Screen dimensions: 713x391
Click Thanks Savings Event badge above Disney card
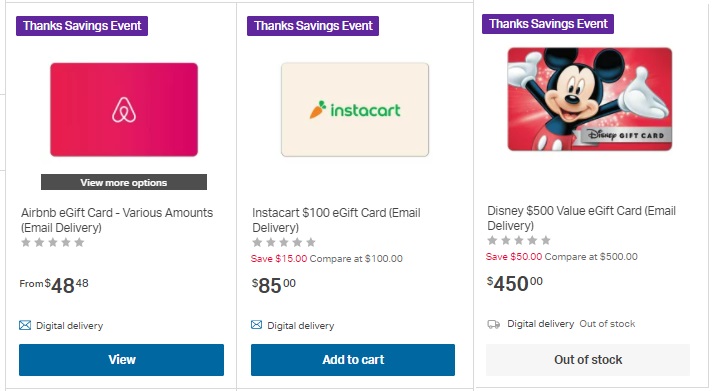click(x=548, y=24)
